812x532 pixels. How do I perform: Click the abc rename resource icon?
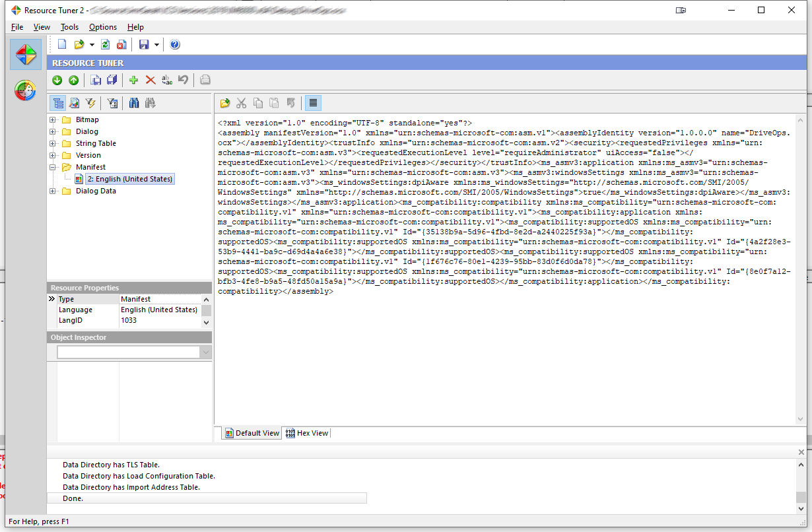tap(167, 80)
